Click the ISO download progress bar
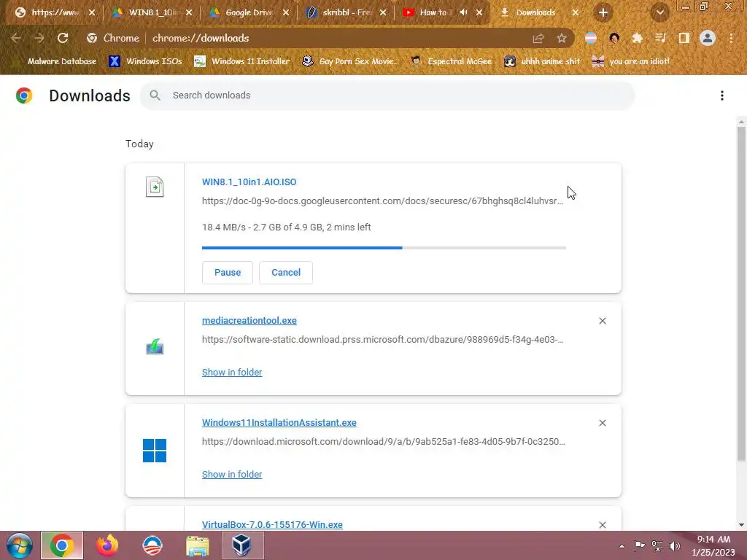The height and width of the screenshot is (560, 747). (384, 248)
